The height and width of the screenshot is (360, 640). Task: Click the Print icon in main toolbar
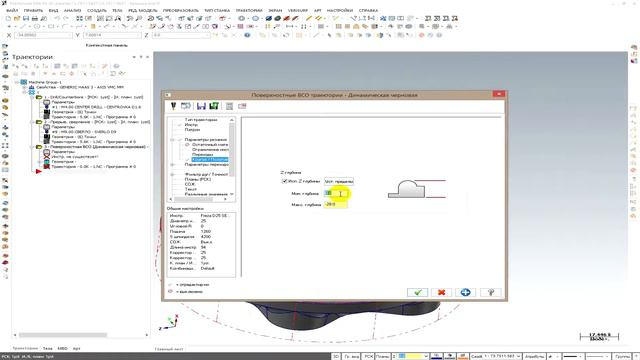coord(35,18)
